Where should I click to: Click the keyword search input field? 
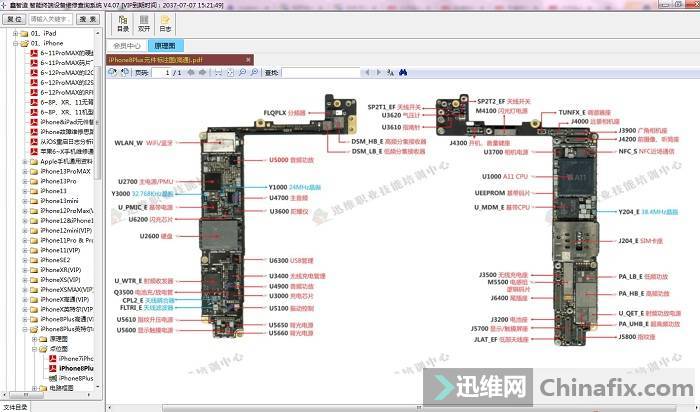(50, 18)
